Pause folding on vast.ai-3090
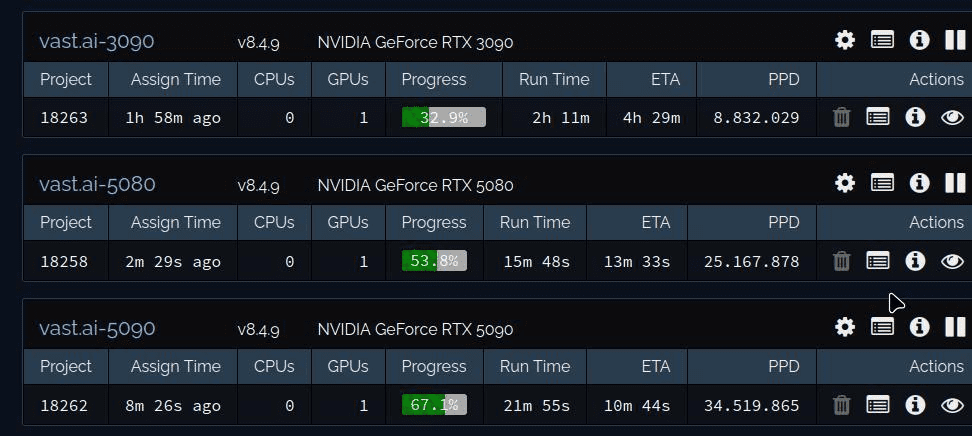972x436 pixels. (x=955, y=40)
